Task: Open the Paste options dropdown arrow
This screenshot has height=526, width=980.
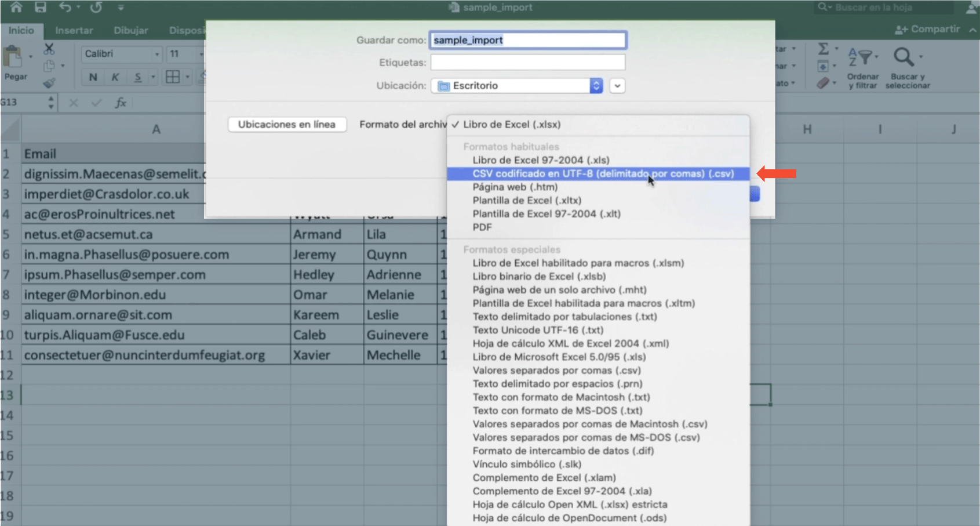Action: click(30, 57)
